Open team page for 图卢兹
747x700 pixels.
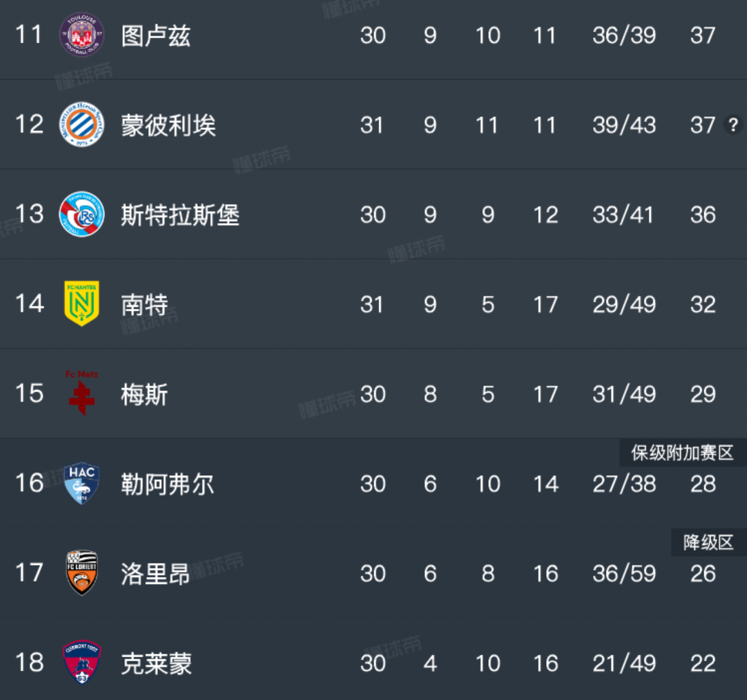point(156,36)
